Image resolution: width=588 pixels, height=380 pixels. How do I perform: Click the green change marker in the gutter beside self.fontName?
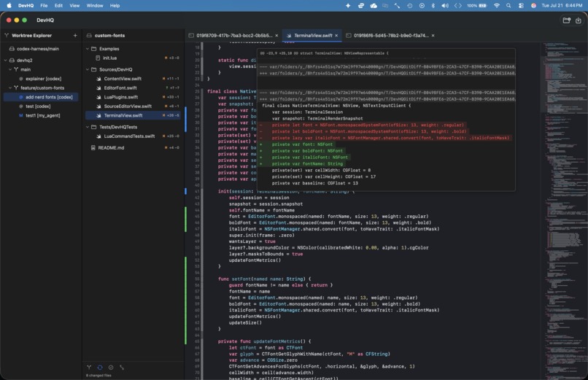click(185, 220)
